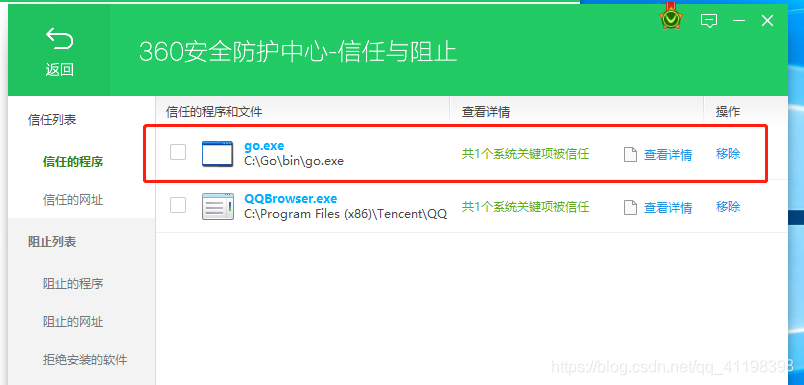Click the 查看详情 column header

click(x=486, y=112)
